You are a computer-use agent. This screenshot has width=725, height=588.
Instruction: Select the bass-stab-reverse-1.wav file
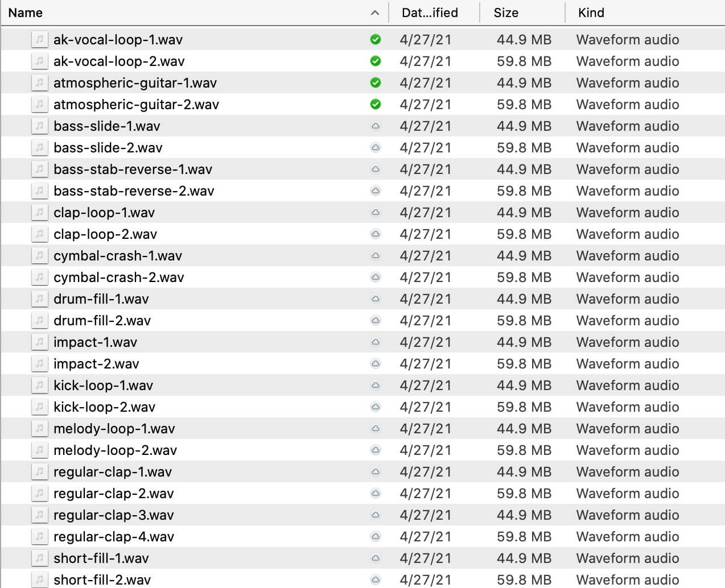(133, 169)
